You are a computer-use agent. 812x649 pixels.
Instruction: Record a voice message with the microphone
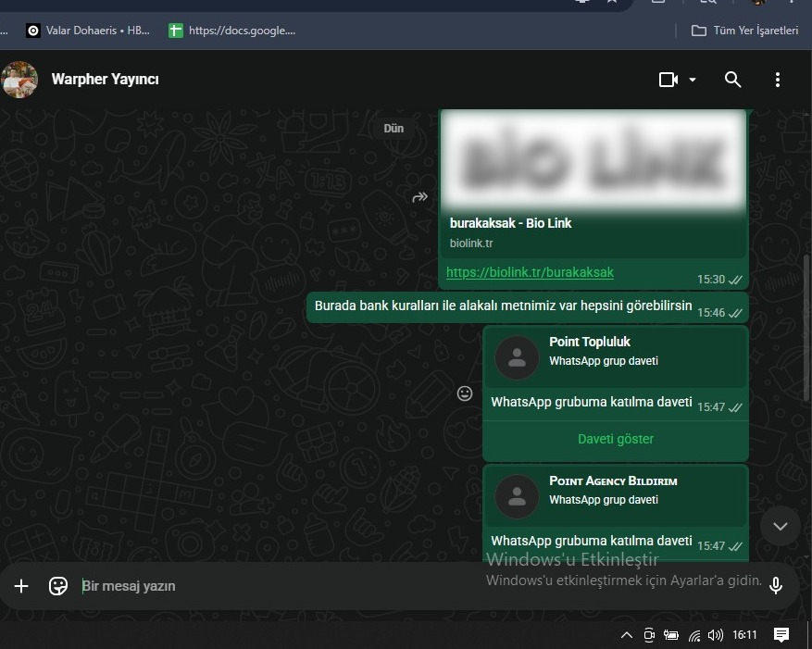pos(776,586)
